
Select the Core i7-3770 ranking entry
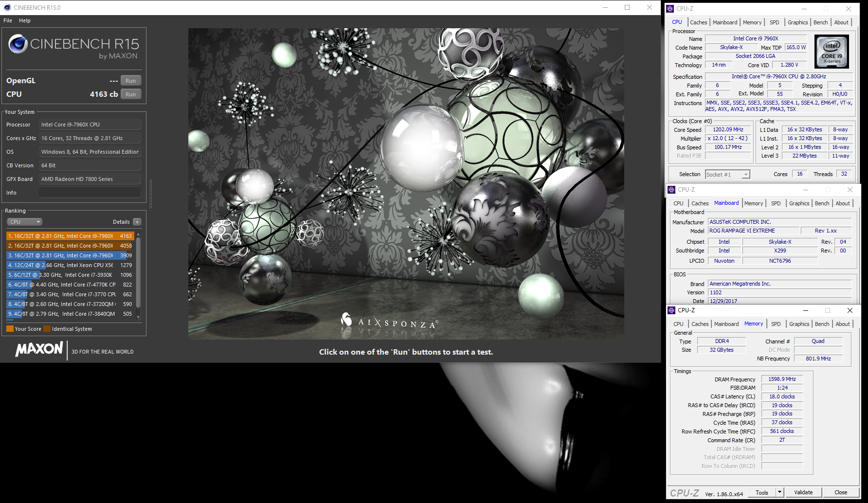70,294
